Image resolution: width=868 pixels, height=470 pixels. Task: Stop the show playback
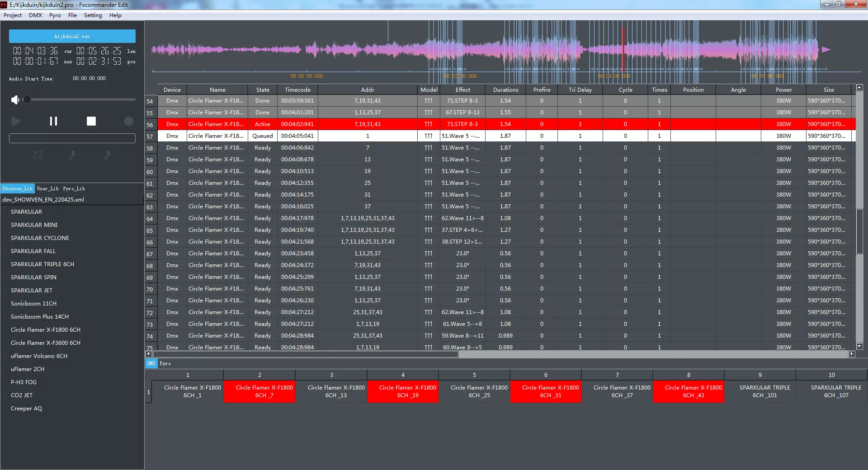(x=91, y=121)
